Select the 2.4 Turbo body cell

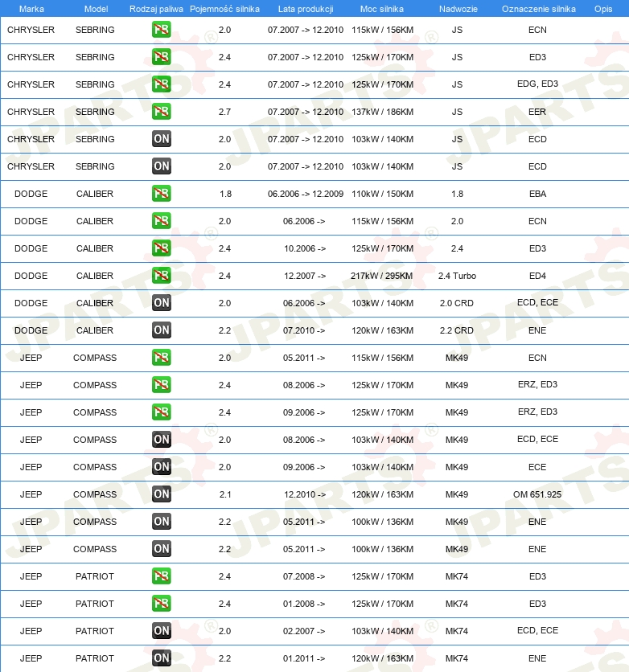coord(457,276)
